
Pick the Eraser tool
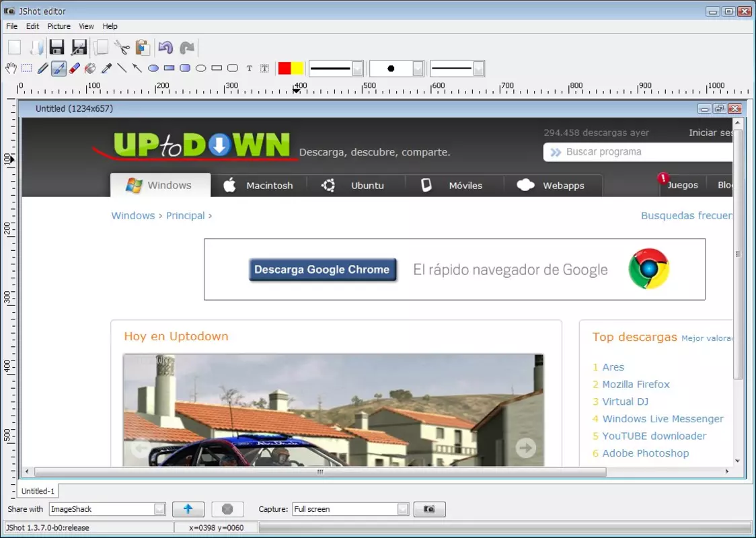click(74, 69)
